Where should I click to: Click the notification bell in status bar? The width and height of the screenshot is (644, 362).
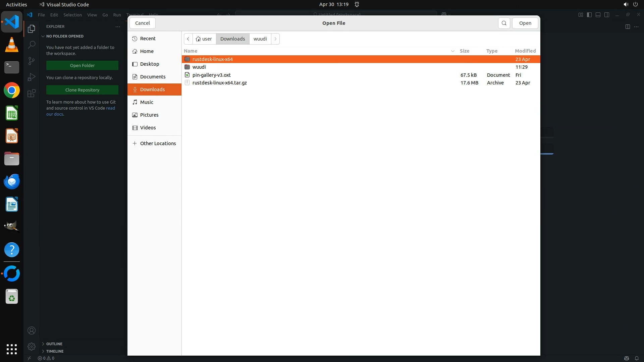click(x=636, y=358)
